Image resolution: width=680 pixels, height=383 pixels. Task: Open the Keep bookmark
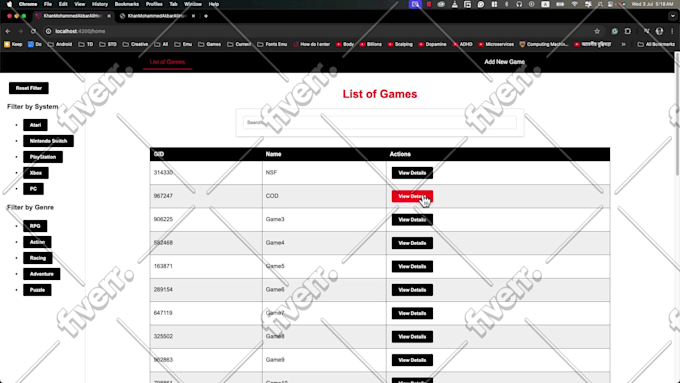[13, 44]
